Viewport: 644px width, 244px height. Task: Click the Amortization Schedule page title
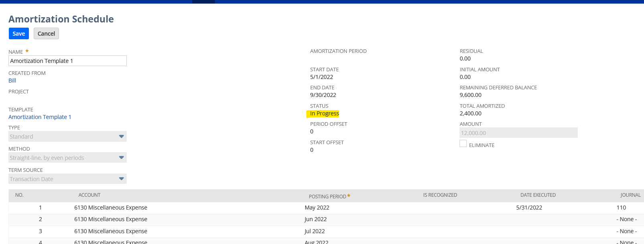click(61, 19)
